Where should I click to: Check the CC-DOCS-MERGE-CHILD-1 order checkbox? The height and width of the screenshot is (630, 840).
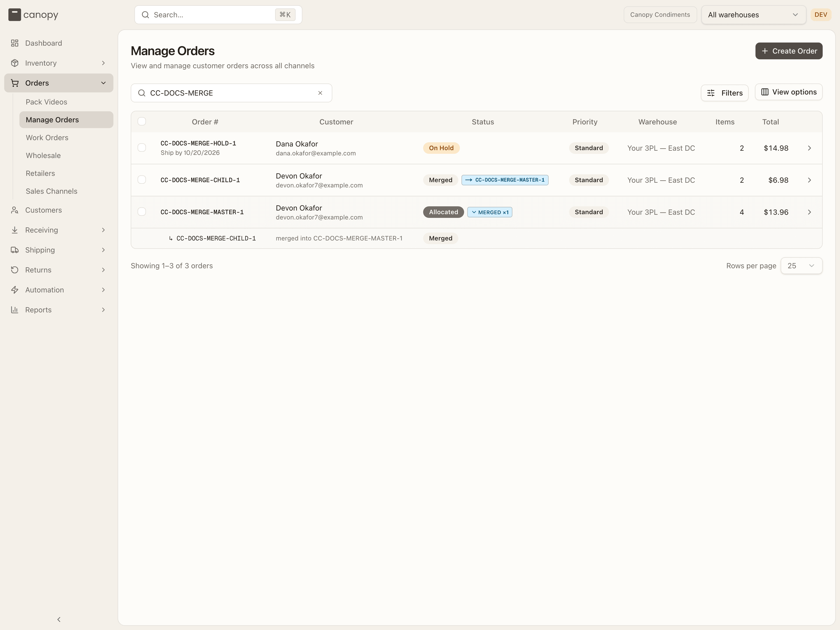tap(142, 180)
